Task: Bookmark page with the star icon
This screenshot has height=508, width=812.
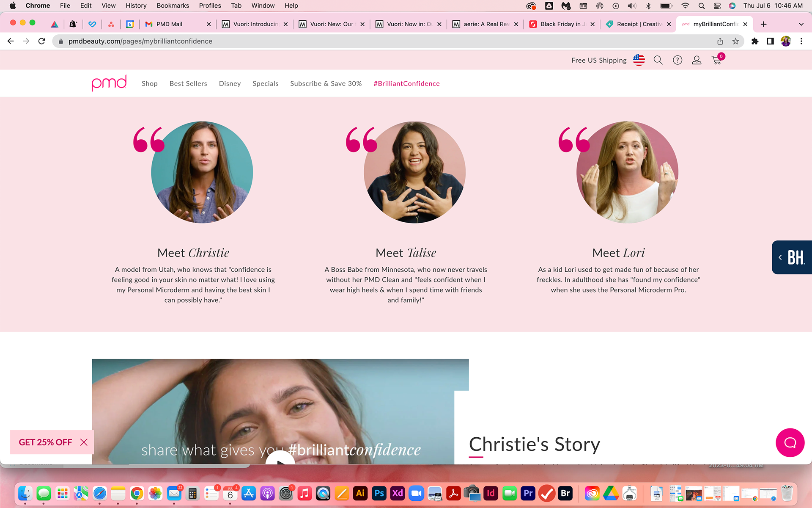Action: [x=735, y=41]
